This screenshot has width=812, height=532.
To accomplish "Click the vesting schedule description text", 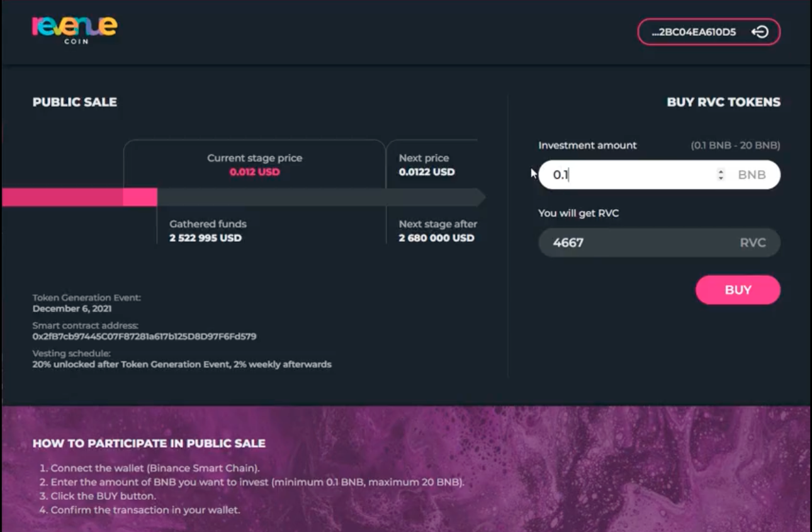I will (x=181, y=364).
